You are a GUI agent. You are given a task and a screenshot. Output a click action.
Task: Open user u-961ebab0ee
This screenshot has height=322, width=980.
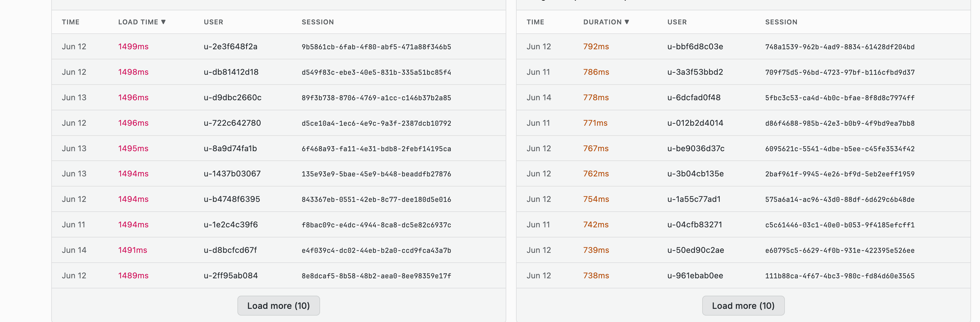point(695,276)
